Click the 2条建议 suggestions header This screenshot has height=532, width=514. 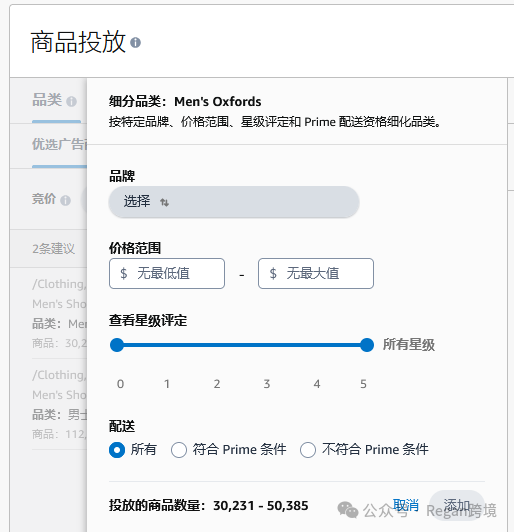pos(53,249)
